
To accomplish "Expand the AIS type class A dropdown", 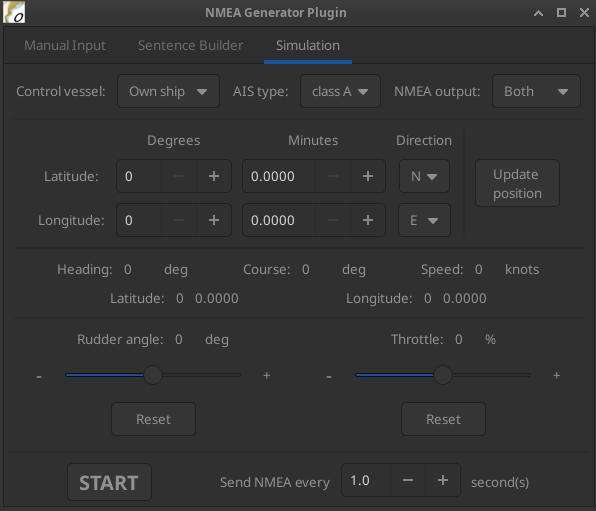I will [340, 91].
